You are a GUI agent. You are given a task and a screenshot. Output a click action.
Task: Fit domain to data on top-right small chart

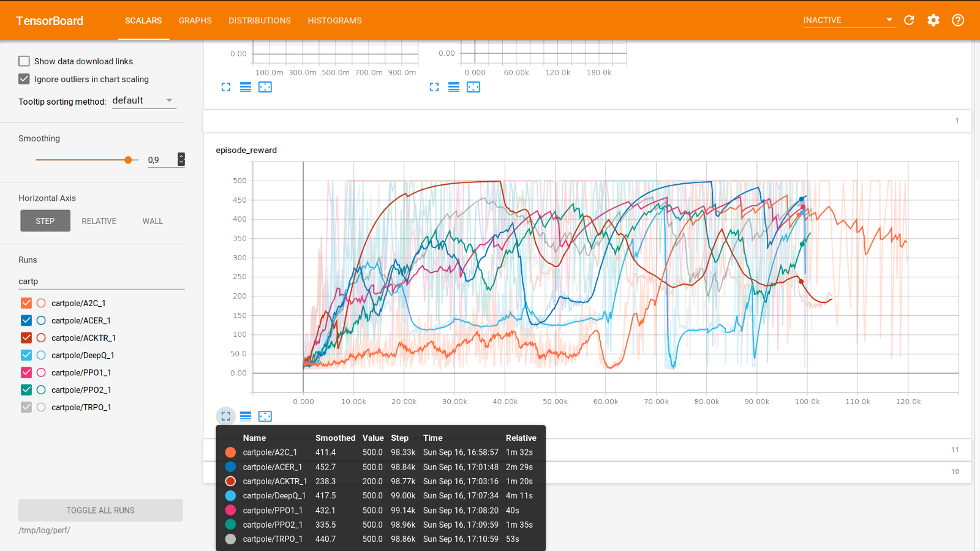(473, 87)
